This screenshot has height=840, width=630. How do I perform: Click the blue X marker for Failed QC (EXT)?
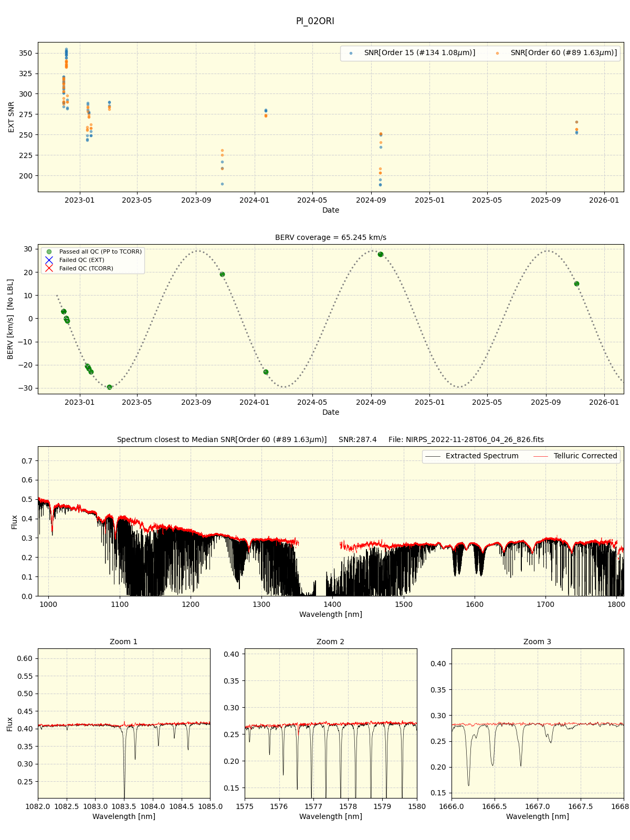[49, 260]
